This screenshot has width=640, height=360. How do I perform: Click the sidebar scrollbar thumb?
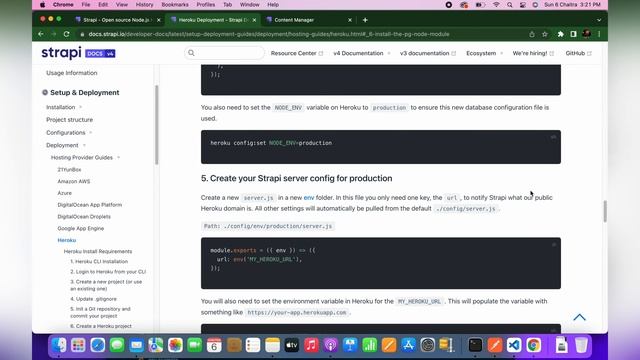point(156,125)
